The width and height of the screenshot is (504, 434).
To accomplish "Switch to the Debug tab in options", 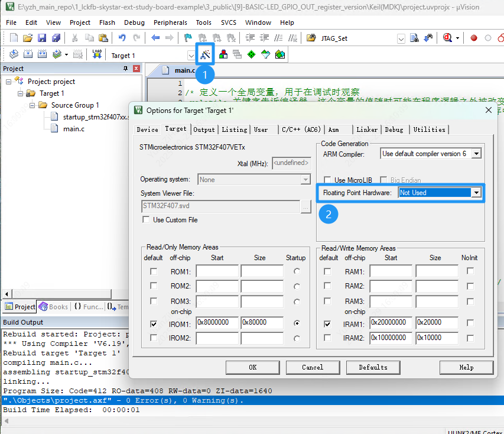I will click(394, 129).
